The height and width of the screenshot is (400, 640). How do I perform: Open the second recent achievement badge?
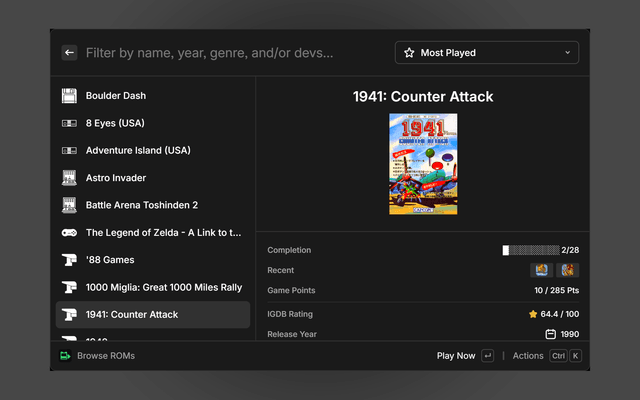(567, 270)
